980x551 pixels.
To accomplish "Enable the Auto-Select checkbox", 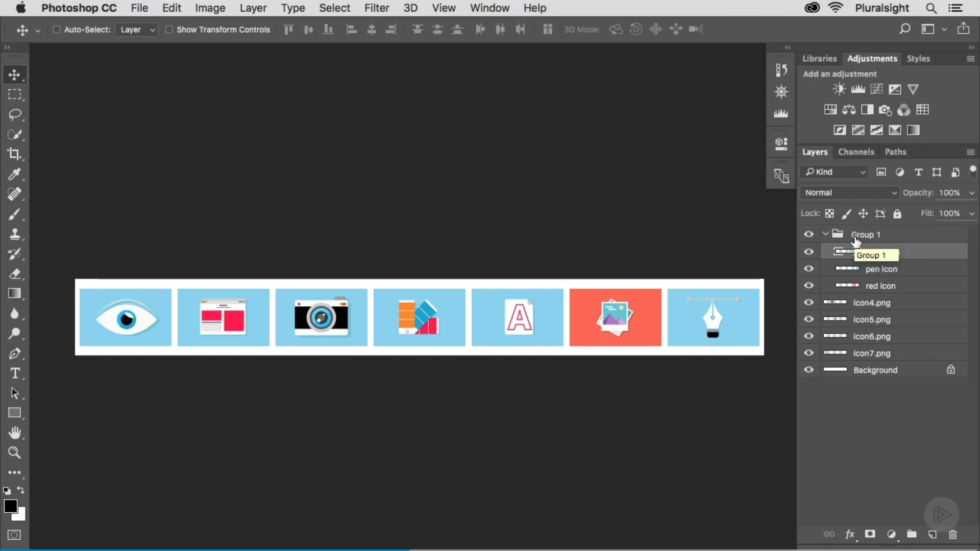I will [x=57, y=30].
